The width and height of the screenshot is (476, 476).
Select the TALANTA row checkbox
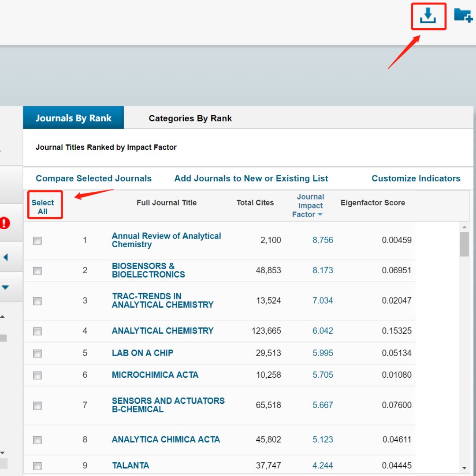pos(37,466)
